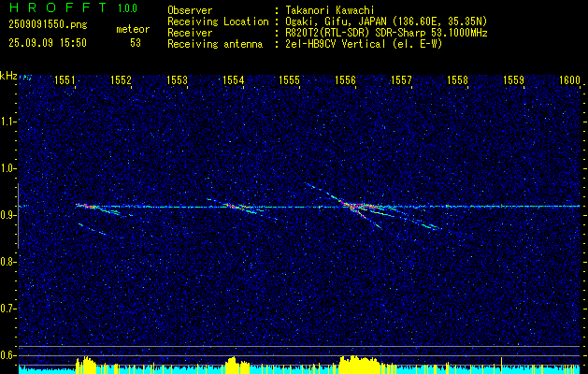Click time marker 1559
Screen dimensions: 588x374
(x=513, y=79)
